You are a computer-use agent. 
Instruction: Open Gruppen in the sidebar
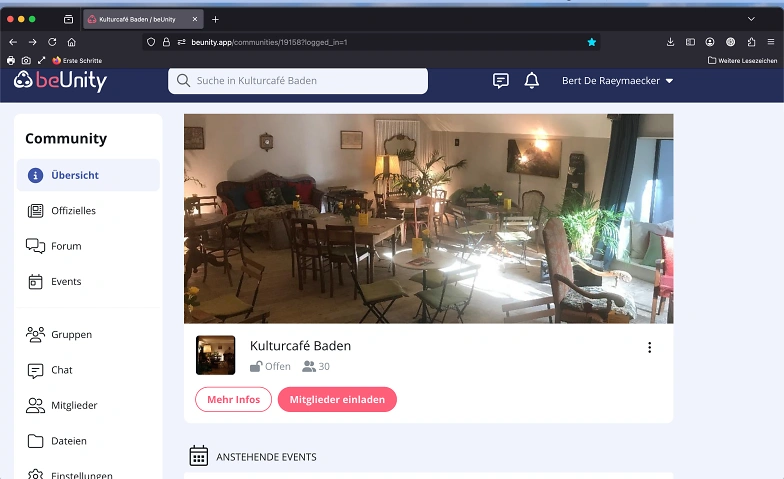88,334
